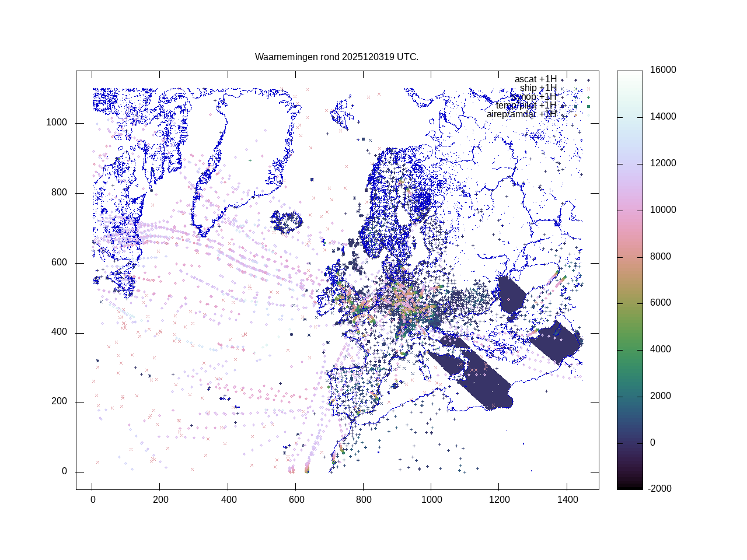Click the 12000 color bar tick label
The width and height of the screenshot is (747, 560).
pyautogui.click(x=664, y=163)
